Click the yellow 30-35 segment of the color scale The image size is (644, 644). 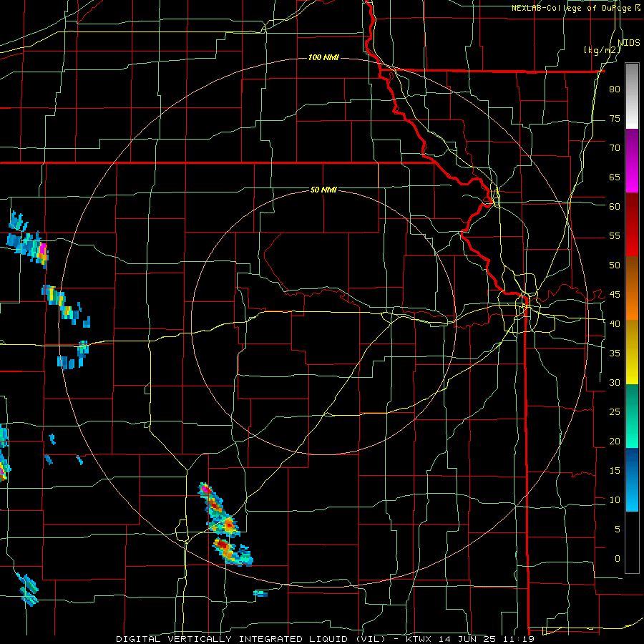pyautogui.click(x=632, y=352)
